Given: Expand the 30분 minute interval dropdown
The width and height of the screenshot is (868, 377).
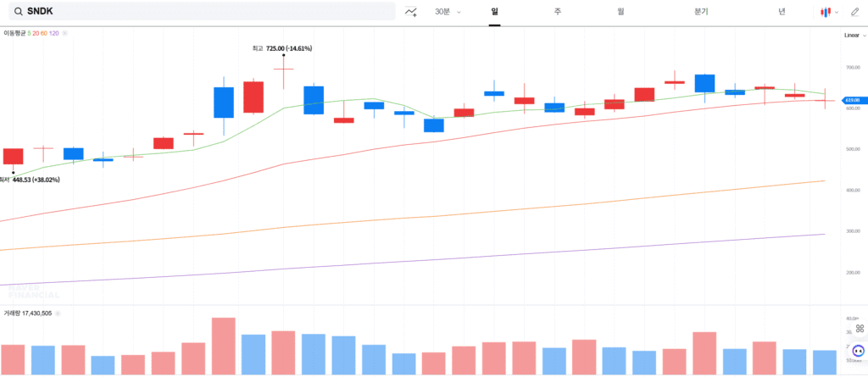Looking at the screenshot, I should pos(447,12).
